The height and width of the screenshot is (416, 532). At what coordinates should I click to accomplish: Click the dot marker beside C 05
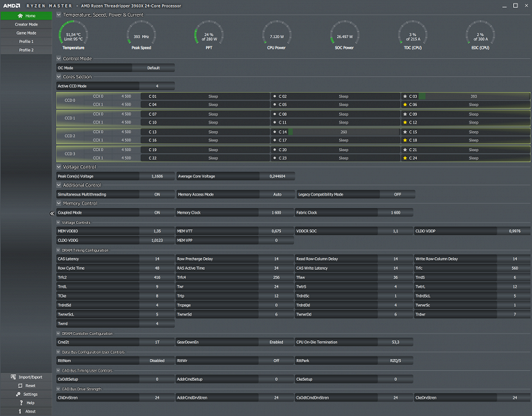pos(275,105)
